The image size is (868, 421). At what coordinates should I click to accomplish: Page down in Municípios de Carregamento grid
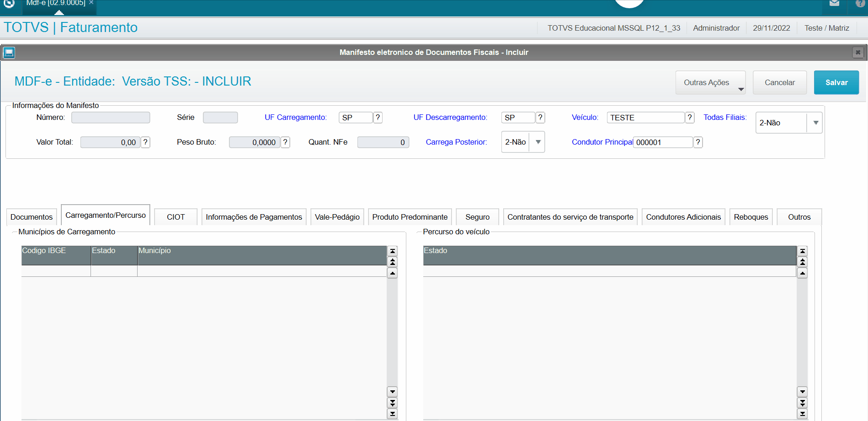coord(393,403)
